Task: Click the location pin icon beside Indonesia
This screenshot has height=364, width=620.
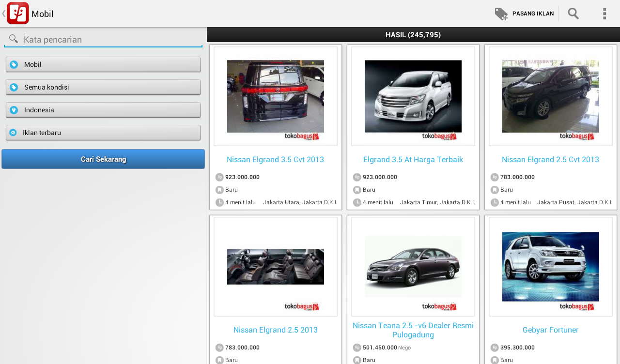Action: pos(14,110)
